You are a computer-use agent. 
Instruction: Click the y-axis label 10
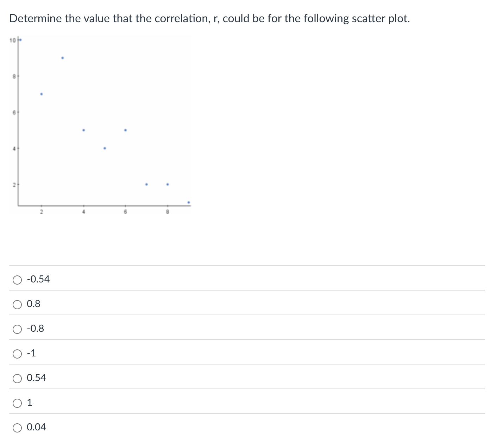(x=13, y=39)
